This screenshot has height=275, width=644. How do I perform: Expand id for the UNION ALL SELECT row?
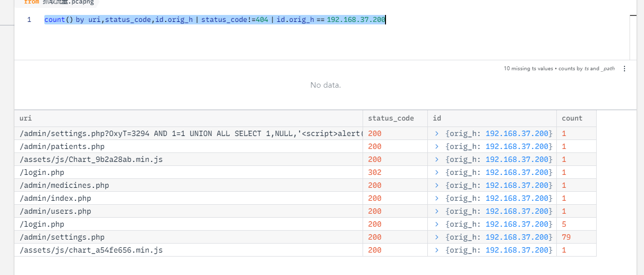437,134
